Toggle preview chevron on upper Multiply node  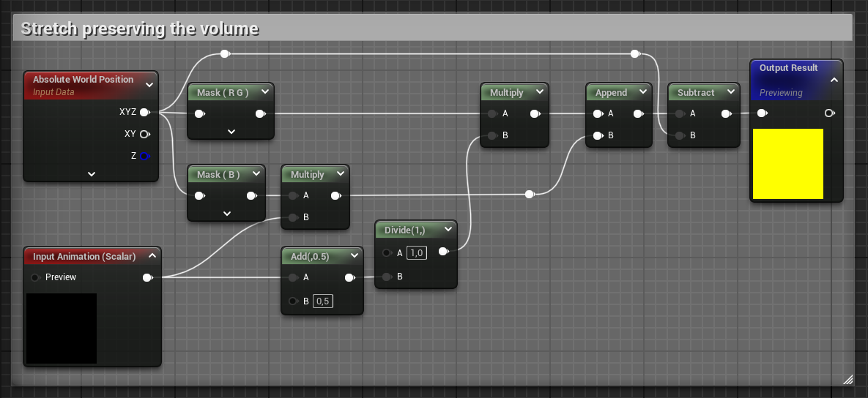pyautogui.click(x=539, y=91)
